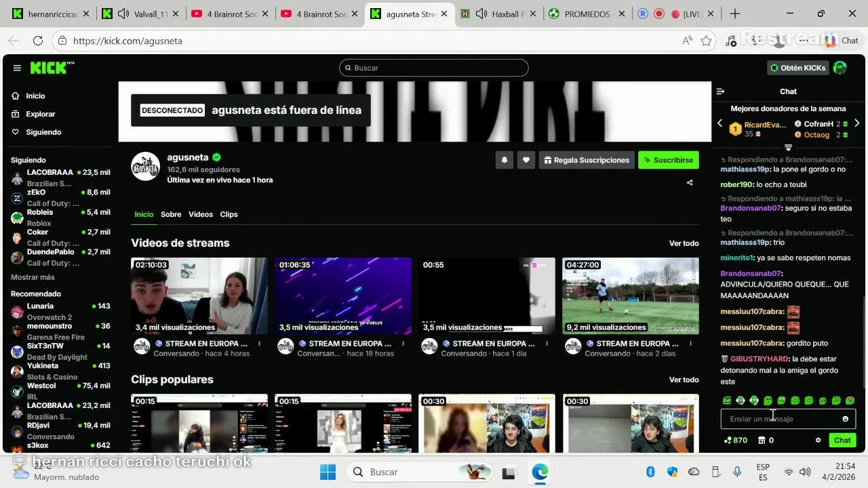Screen dimensions: 868x488
Task: Reload the page in browser
Action: [x=38, y=41]
